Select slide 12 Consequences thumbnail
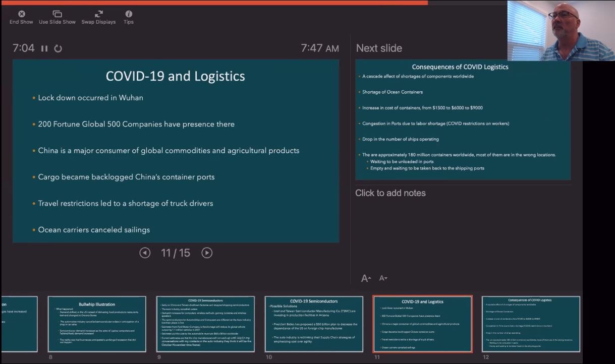The width and height of the screenshot is (615, 364). point(531,324)
